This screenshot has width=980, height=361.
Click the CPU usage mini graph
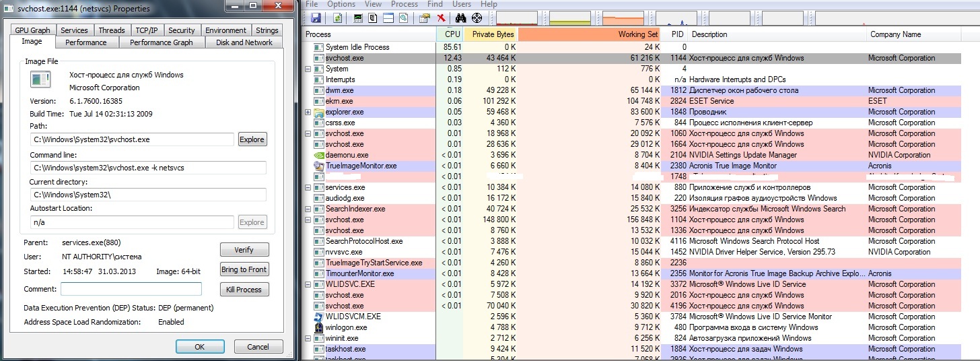pos(517,18)
